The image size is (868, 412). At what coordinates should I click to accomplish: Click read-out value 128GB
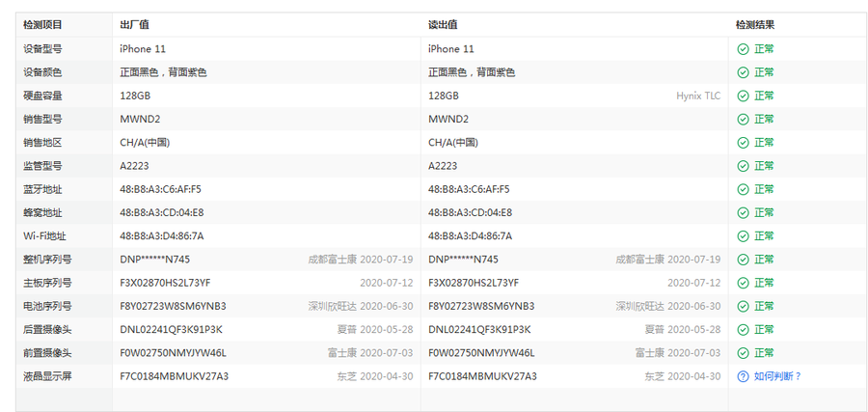point(444,96)
